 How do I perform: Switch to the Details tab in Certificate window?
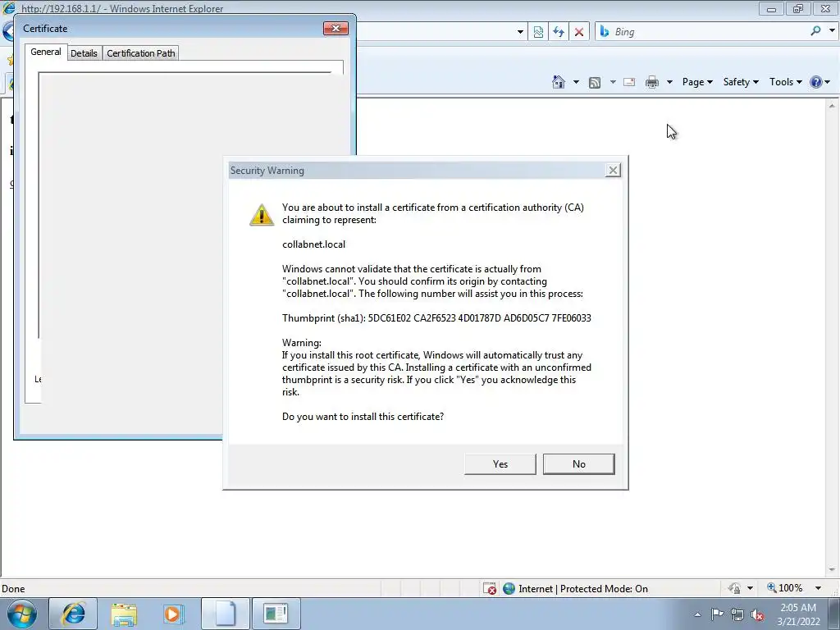[x=84, y=53]
